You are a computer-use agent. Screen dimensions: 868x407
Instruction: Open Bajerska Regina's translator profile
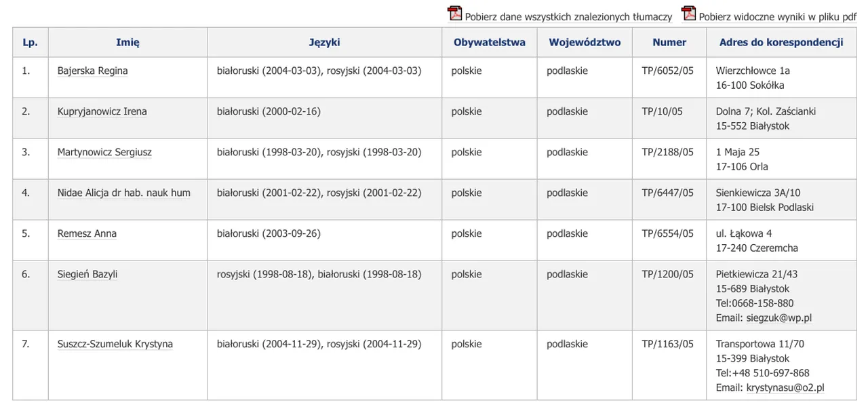92,71
